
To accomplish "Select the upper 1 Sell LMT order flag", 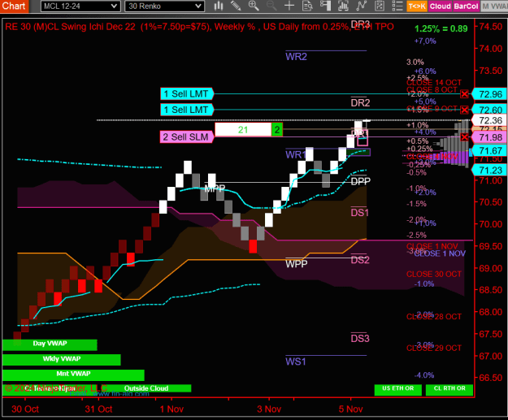I will tap(187, 94).
